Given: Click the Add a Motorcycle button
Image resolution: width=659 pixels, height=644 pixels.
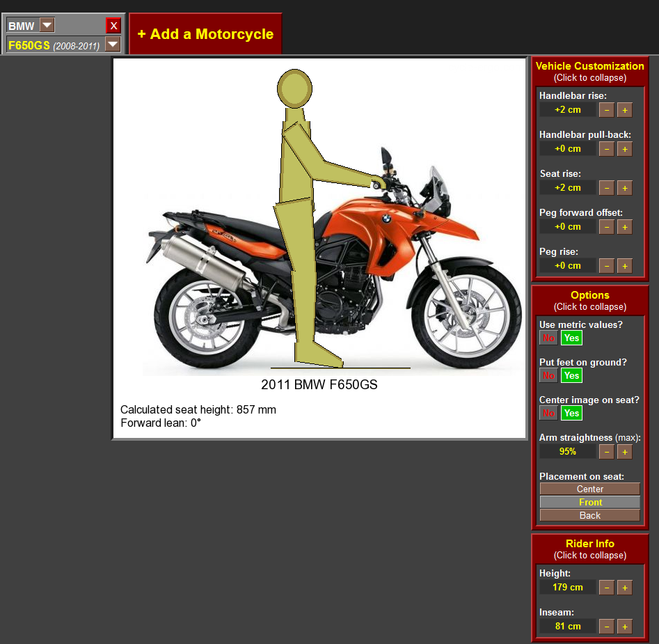Looking at the screenshot, I should [205, 34].
